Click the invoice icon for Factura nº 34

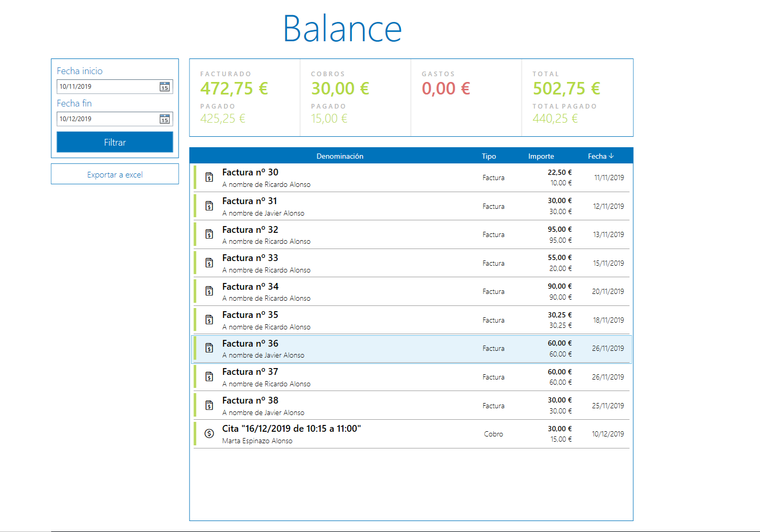(209, 291)
